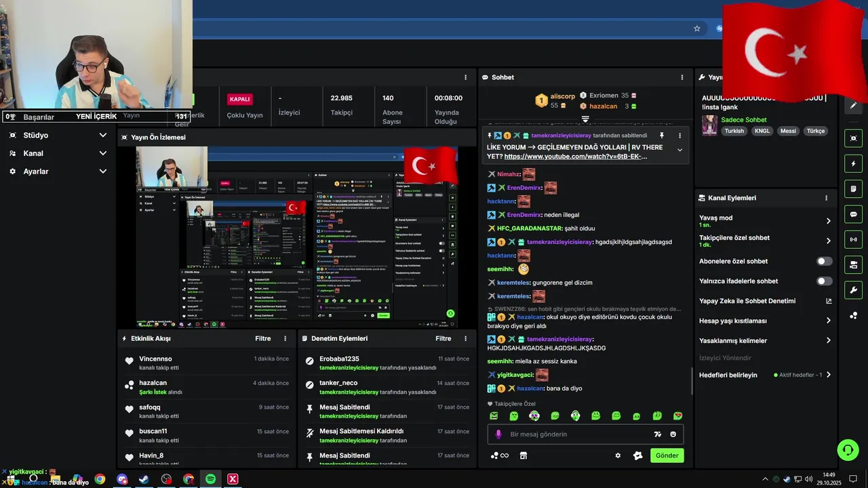
Task: Open Filtre in Denetim Eylemleri panel
Action: 443,338
